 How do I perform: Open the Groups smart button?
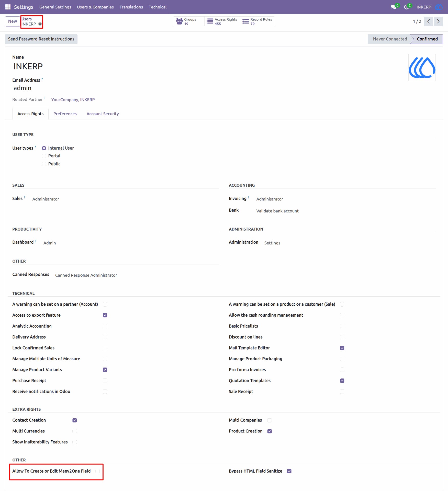pyautogui.click(x=189, y=21)
